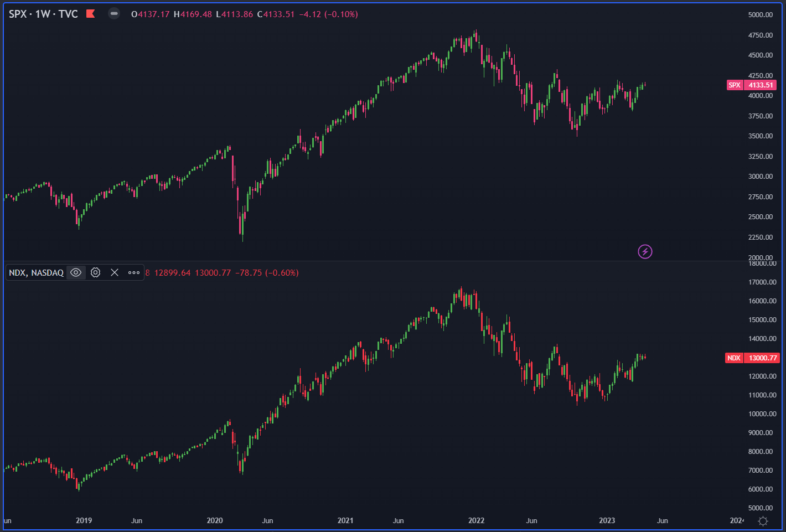The image size is (786, 532).
Task: Click the SPX open value O4137.17
Action: click(x=150, y=14)
